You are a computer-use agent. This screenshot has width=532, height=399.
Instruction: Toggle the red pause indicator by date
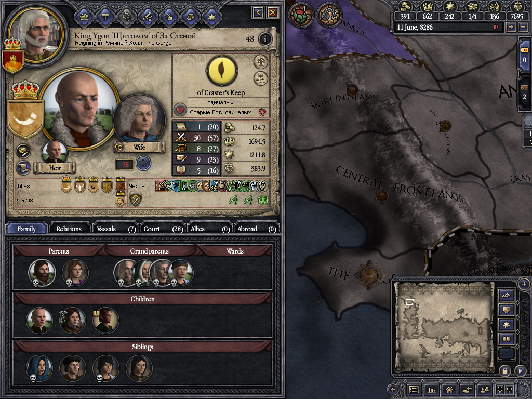[496, 27]
